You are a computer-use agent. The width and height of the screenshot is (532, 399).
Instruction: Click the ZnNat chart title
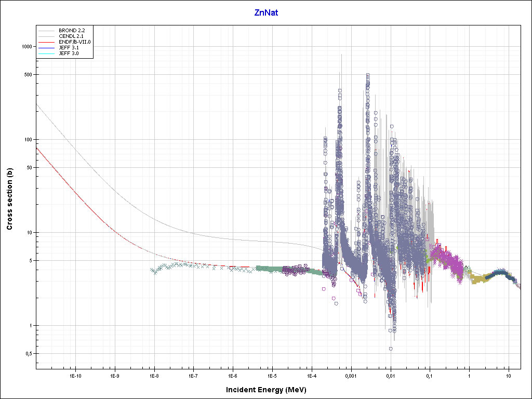(266, 12)
